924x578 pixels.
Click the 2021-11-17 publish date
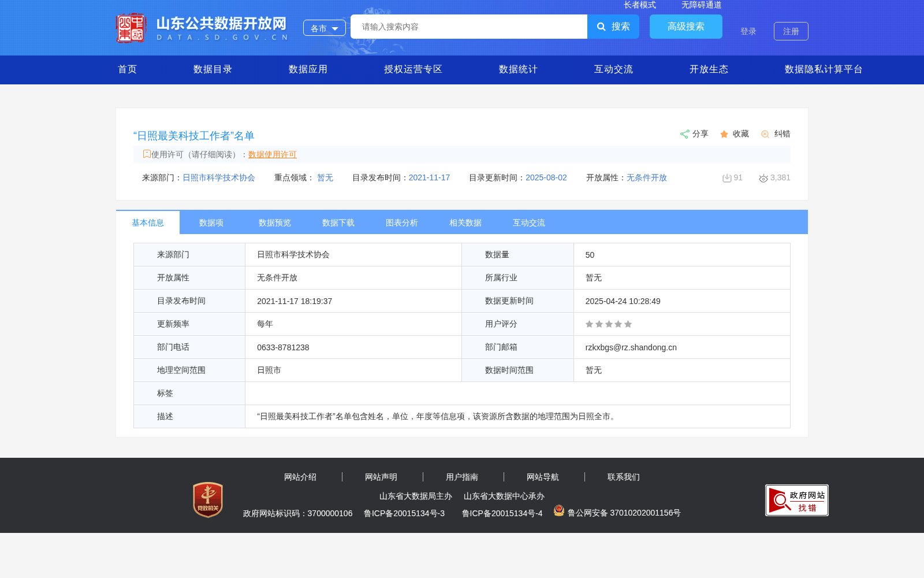pyautogui.click(x=429, y=177)
